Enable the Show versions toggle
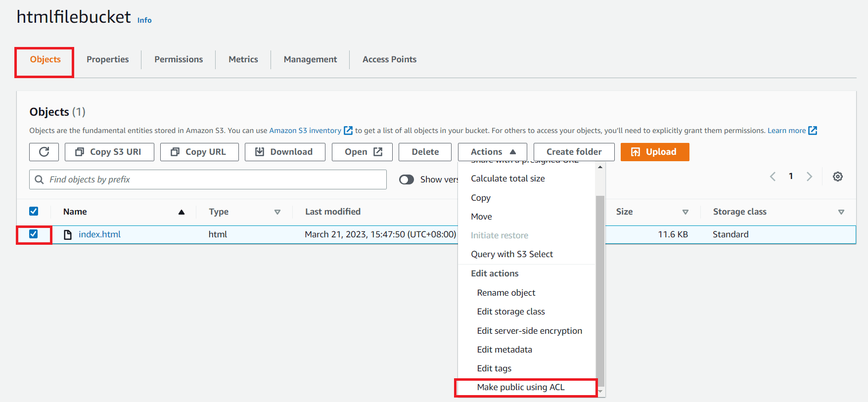The width and height of the screenshot is (868, 402). pos(407,179)
